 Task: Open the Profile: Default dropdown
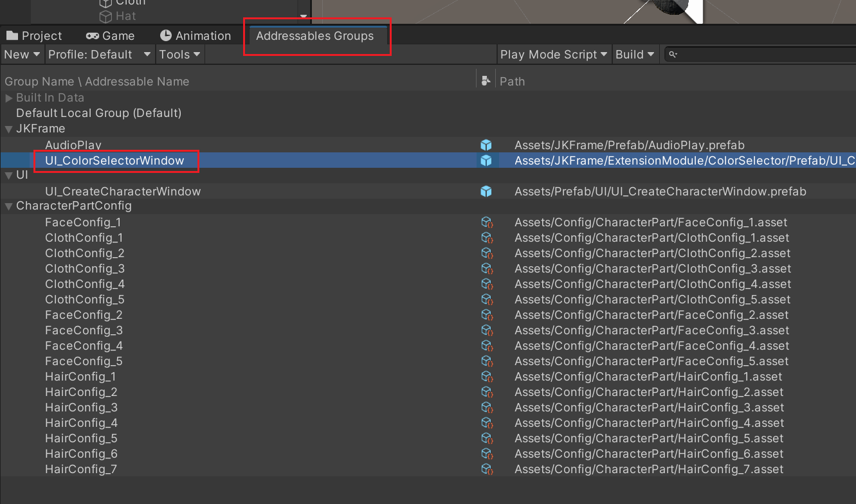pyautogui.click(x=100, y=55)
